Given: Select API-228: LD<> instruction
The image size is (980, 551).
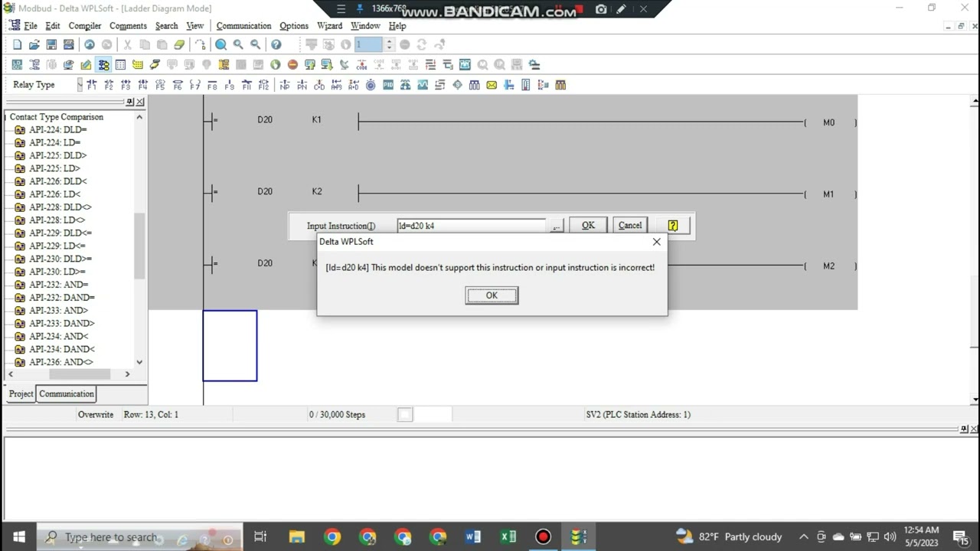Looking at the screenshot, I should coord(57,220).
